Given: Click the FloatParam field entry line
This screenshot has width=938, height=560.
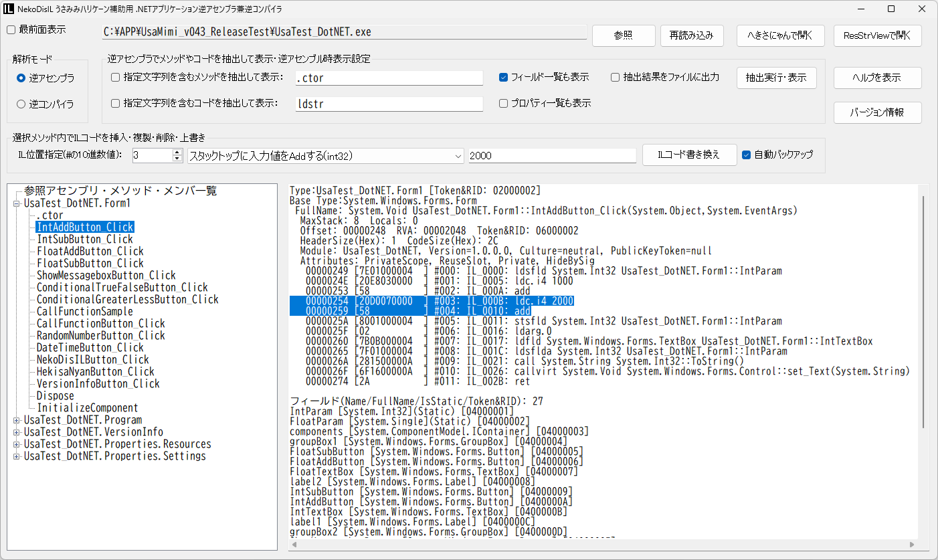Looking at the screenshot, I should click(x=410, y=422).
